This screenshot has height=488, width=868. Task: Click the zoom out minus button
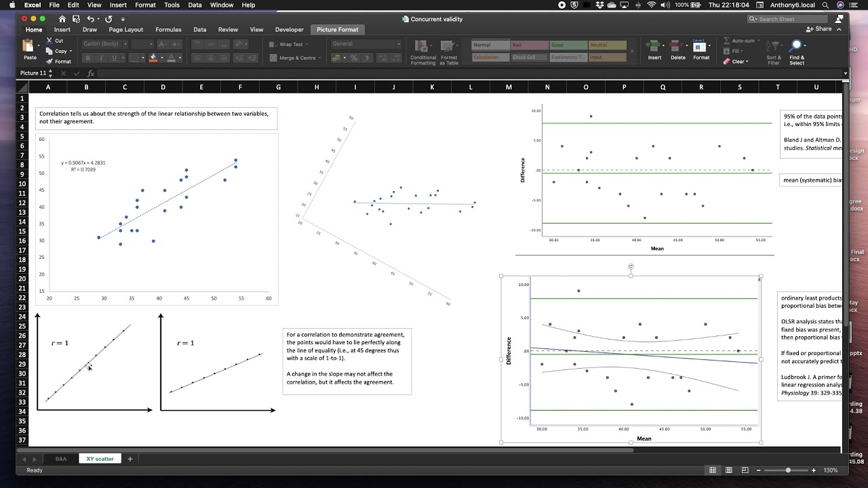pos(759,470)
